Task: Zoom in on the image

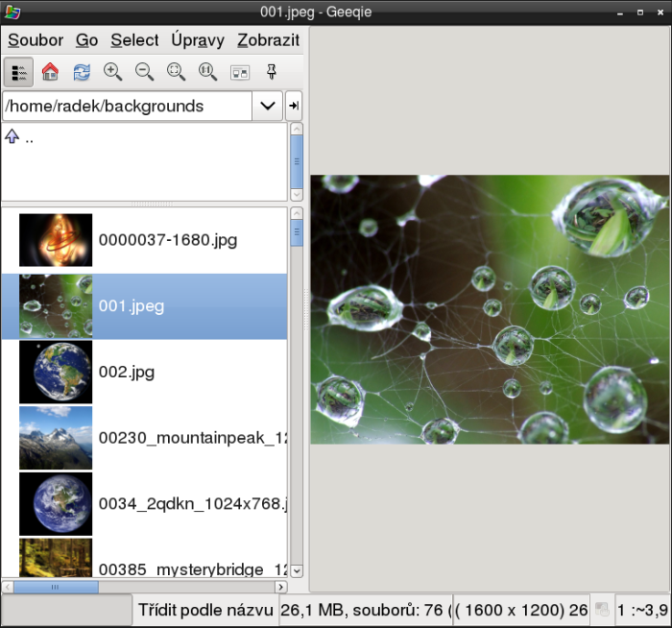Action: click(x=113, y=72)
